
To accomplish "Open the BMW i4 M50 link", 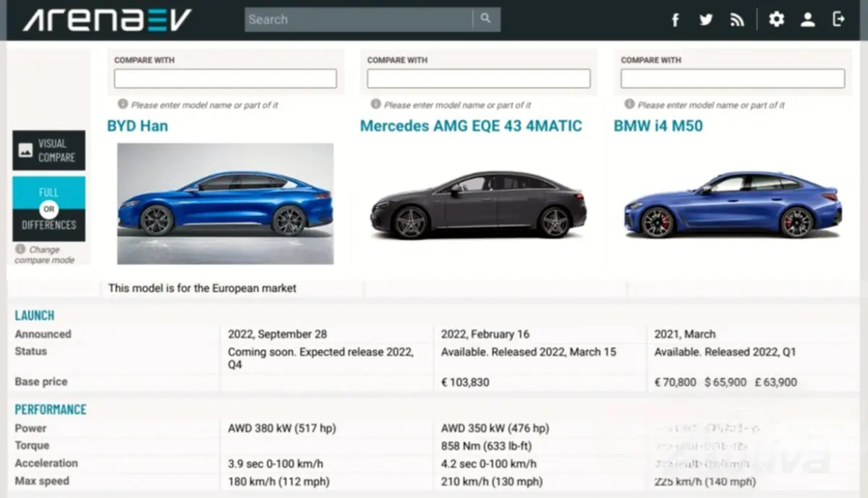I will 658,126.
